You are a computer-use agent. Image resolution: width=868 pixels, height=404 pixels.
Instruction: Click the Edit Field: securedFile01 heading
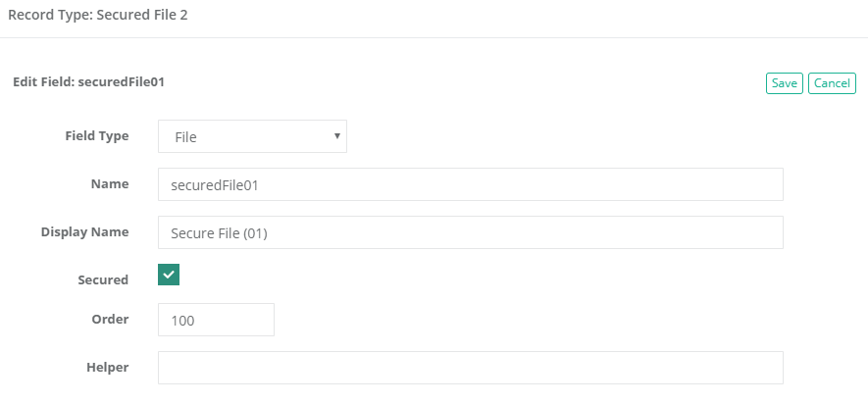pyautogui.click(x=88, y=82)
